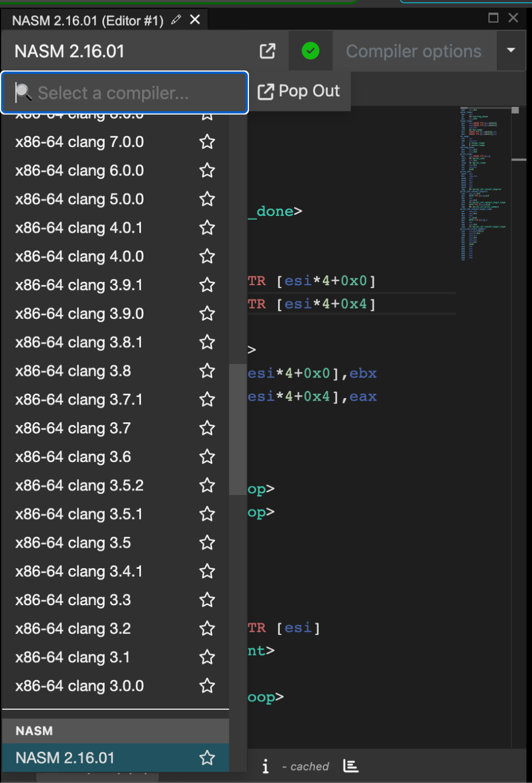Click star icon beside NASM 2.16.01
Viewport: 532px width, 783px height.
[x=207, y=758]
